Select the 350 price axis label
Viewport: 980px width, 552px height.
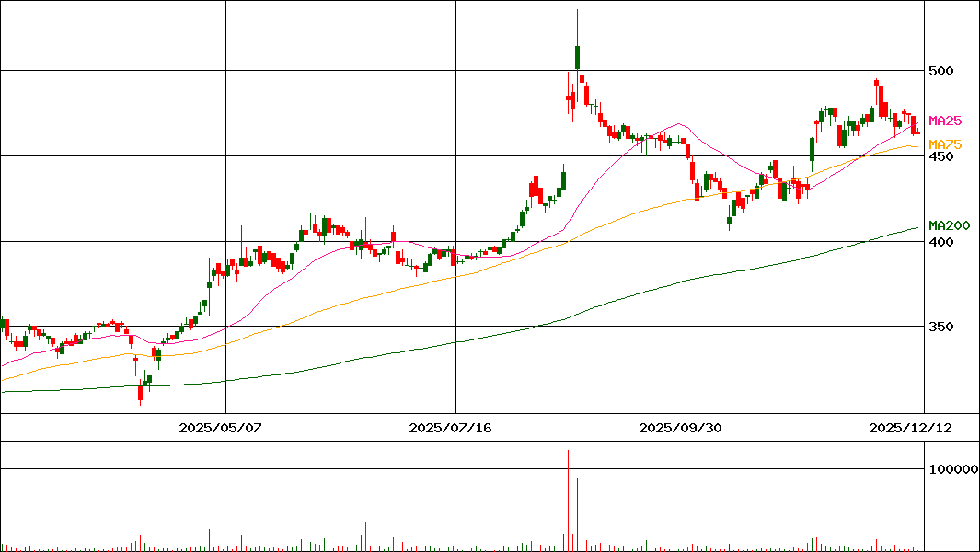(x=941, y=327)
